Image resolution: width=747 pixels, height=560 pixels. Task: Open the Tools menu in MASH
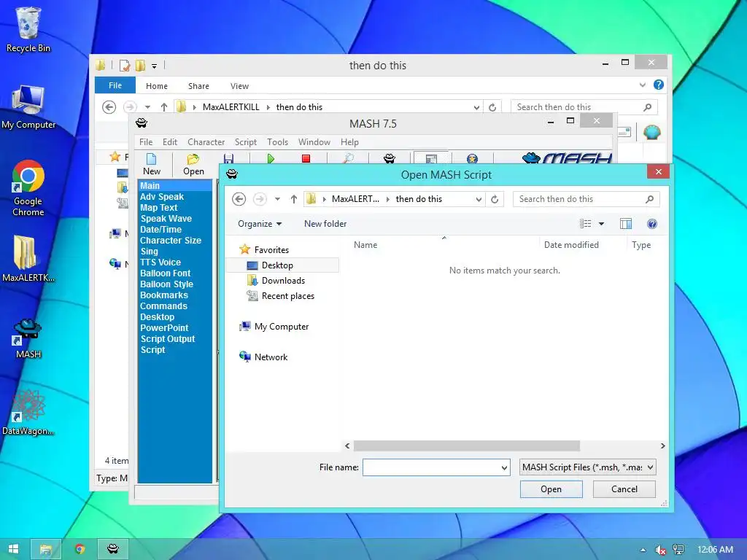277,142
